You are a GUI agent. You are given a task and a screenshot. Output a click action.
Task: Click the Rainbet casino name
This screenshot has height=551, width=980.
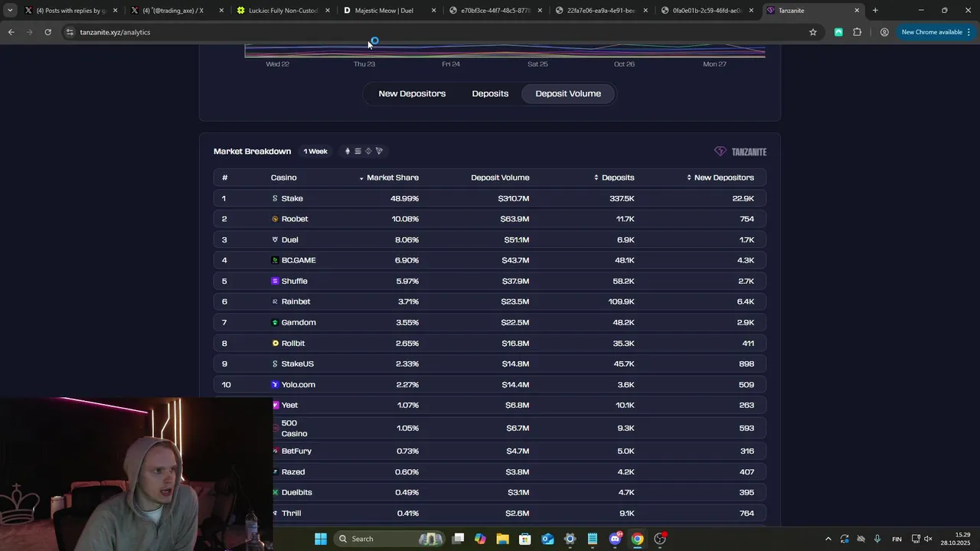pos(296,302)
